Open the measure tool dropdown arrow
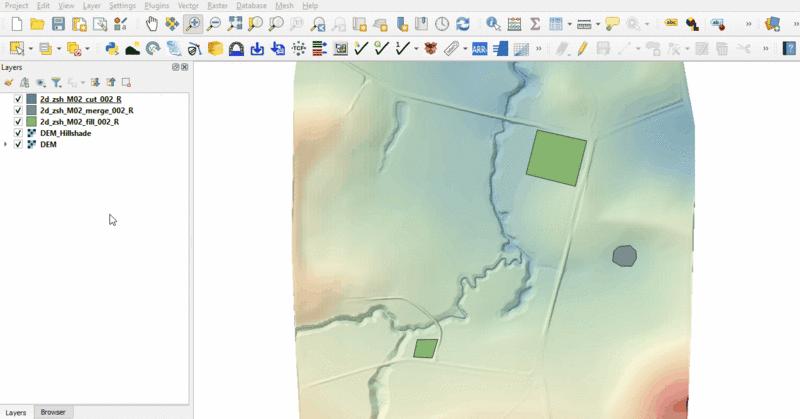The height and width of the screenshot is (419, 800). 598,24
